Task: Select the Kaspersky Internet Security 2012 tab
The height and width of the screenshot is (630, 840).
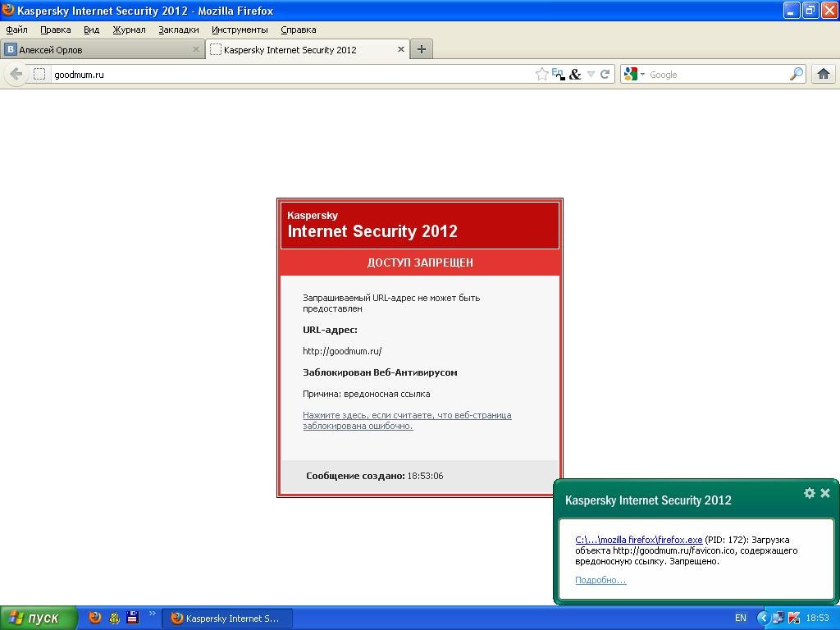Action: [x=308, y=50]
